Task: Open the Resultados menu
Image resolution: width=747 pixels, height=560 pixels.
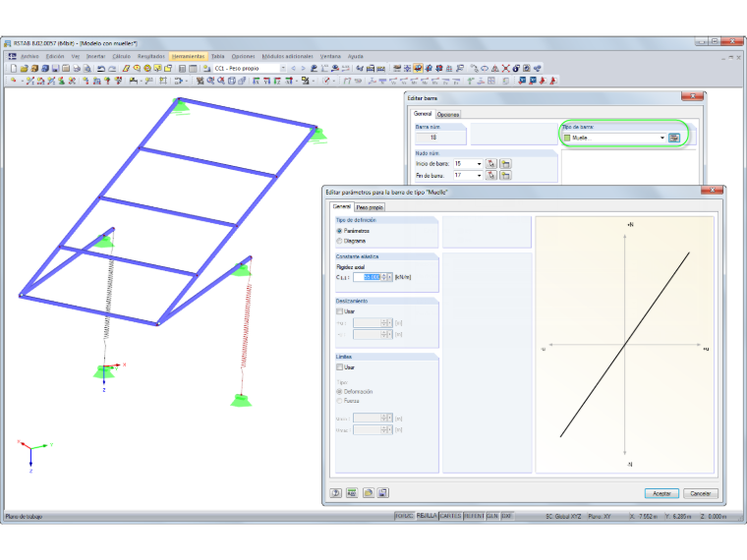Action: [x=151, y=56]
